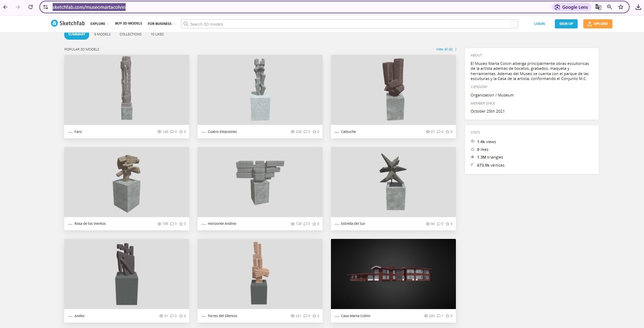Image resolution: width=644 pixels, height=328 pixels.
Task: Click the browser reload icon
Action: coord(31,7)
